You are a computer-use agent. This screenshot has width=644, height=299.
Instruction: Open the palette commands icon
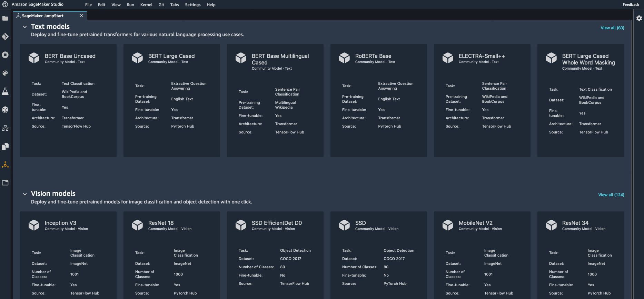point(5,73)
